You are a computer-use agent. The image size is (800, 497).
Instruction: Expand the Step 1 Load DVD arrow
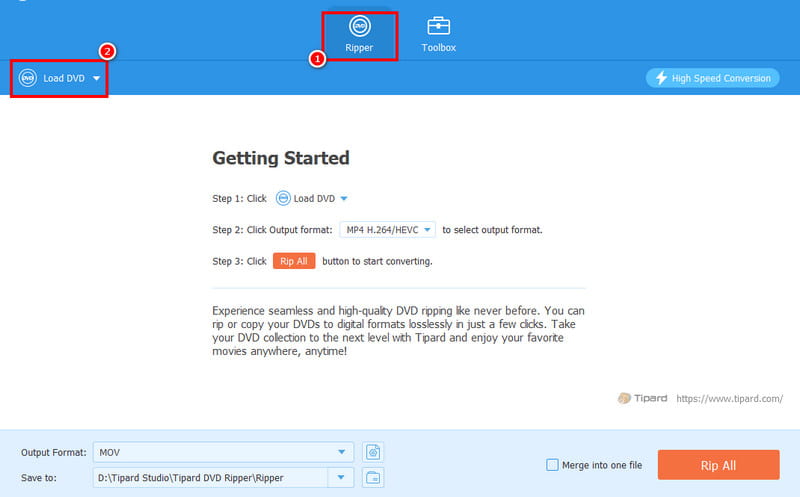click(x=344, y=198)
